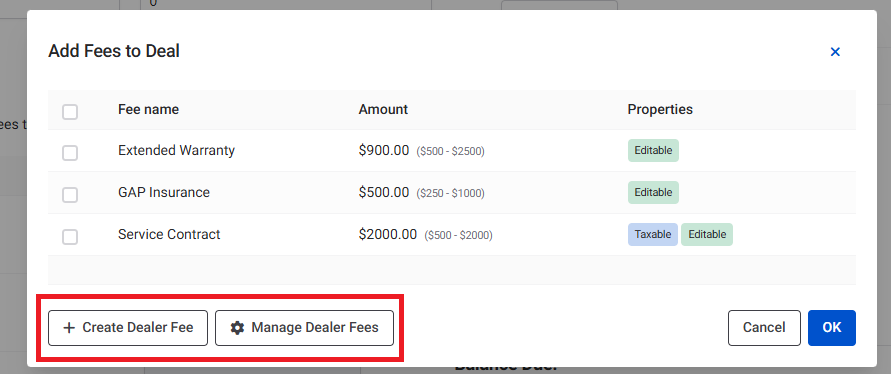Check the Extended Warranty fee checkbox
Screen dimensions: 891x374
(70, 153)
